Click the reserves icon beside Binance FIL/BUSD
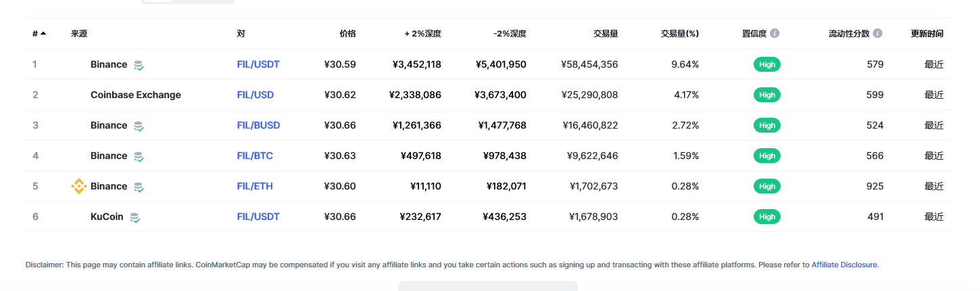Image resolution: width=980 pixels, height=291 pixels. tap(138, 126)
